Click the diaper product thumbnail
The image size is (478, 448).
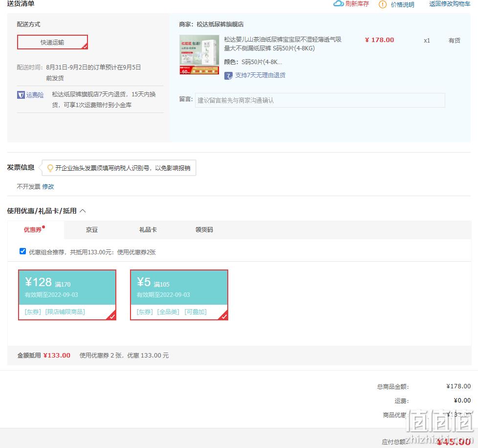(x=199, y=55)
